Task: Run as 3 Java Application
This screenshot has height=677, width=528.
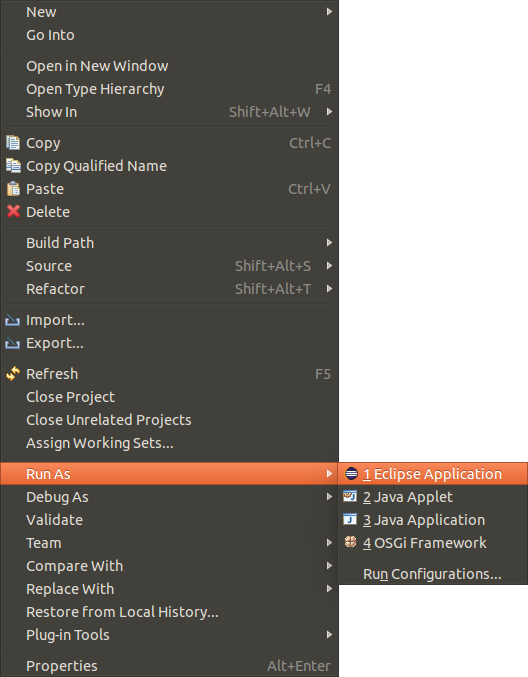Action: pos(433,520)
